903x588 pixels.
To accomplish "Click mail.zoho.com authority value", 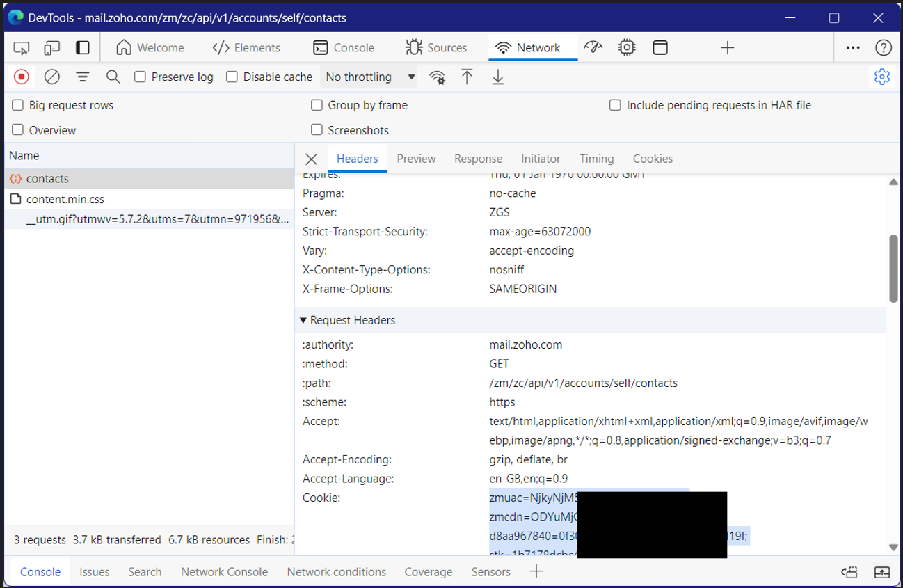I will (x=526, y=344).
